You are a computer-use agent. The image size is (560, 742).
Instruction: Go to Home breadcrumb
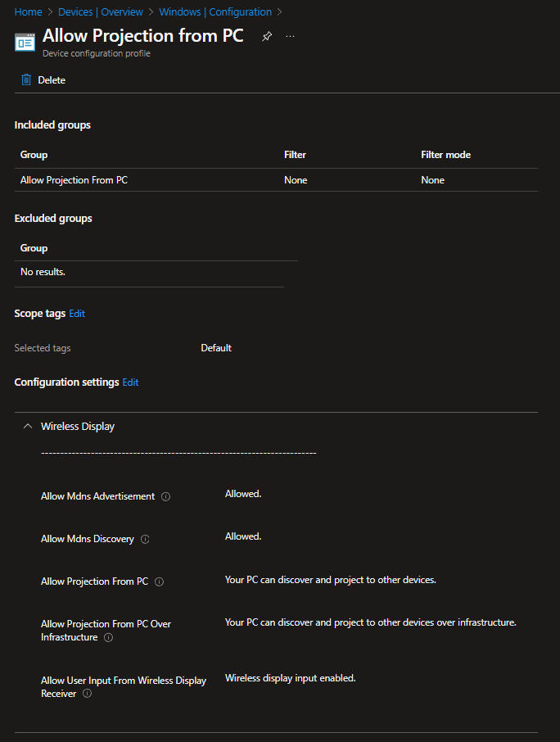tap(28, 11)
